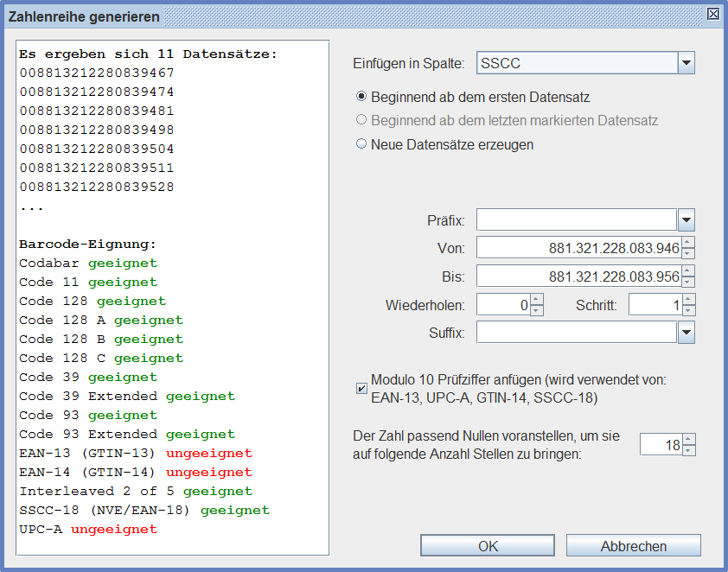Click the record 008813212280839528
728x572 pixels.
click(97, 187)
